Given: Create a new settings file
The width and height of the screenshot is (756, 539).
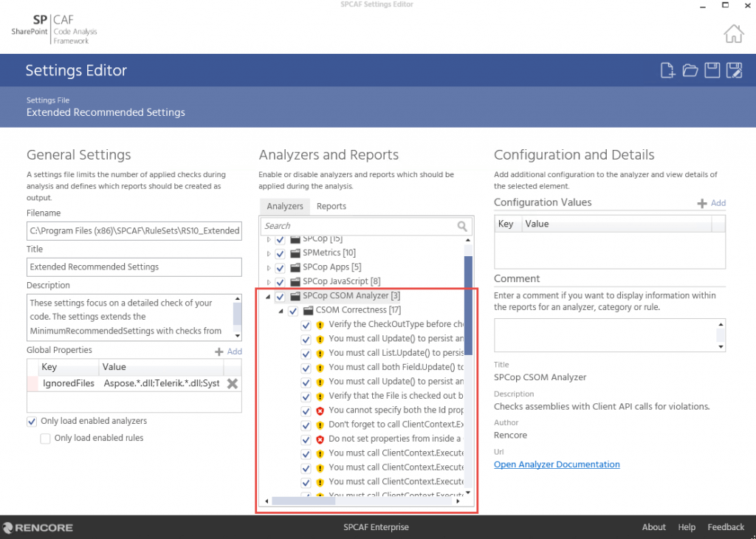Looking at the screenshot, I should [x=667, y=71].
